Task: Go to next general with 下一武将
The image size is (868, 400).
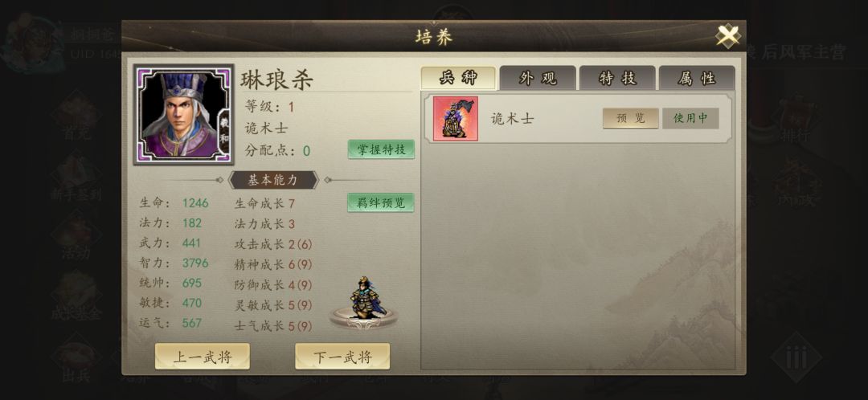Action: click(342, 357)
